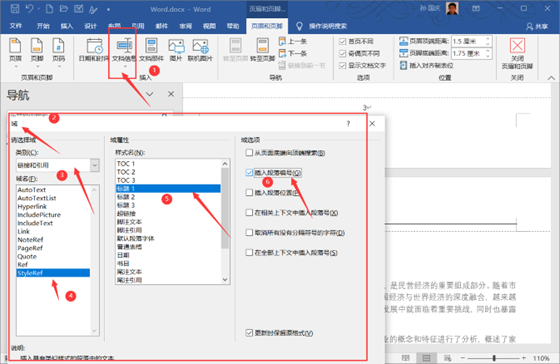The width and height of the screenshot is (560, 364).
Task: Switch to read mode view in status bar
Action: click(x=405, y=358)
